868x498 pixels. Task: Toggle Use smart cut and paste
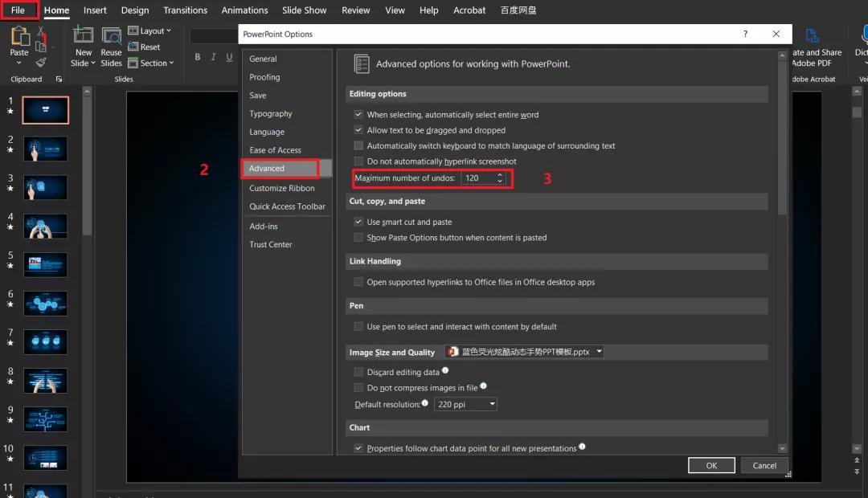(x=358, y=222)
